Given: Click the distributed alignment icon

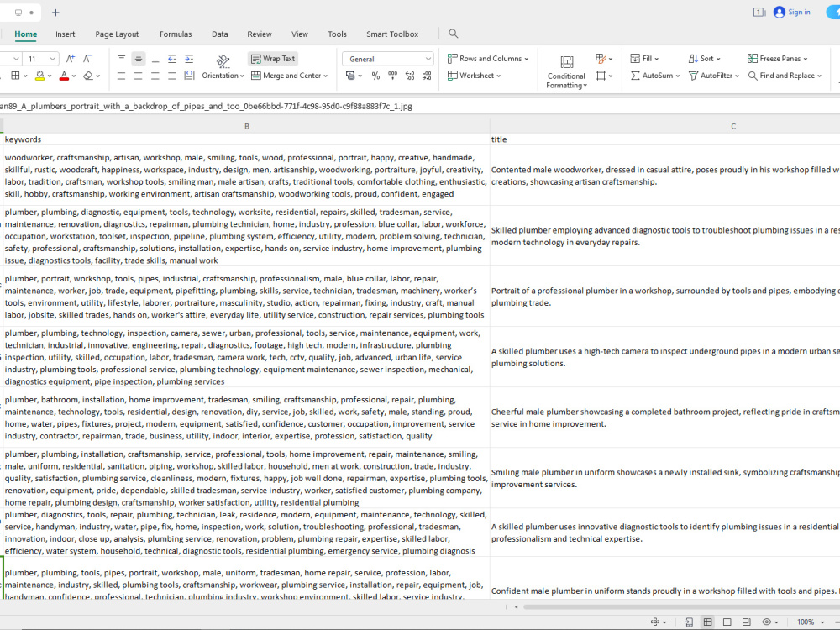Looking at the screenshot, I should pos(189,76).
